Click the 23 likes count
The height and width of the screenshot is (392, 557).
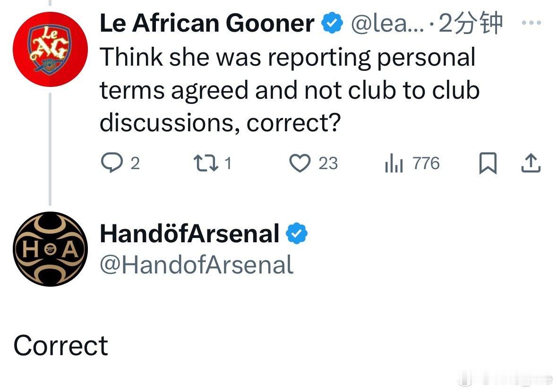tap(328, 163)
